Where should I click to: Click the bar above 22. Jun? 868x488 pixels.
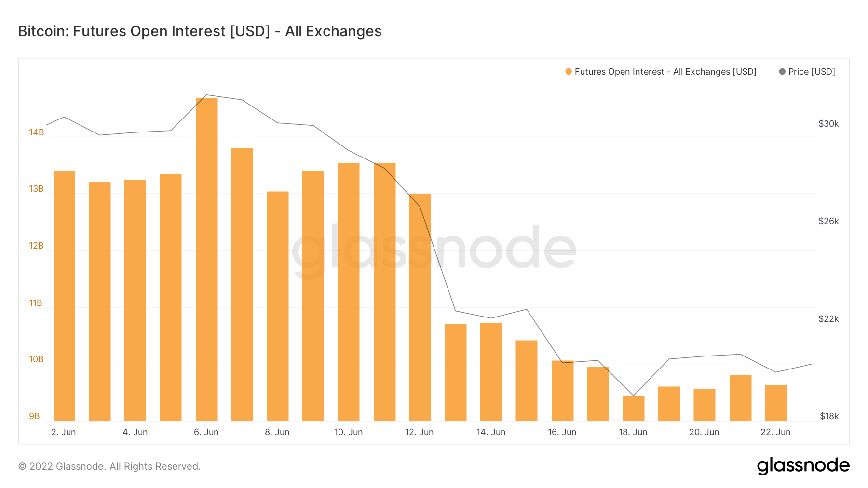pyautogui.click(x=776, y=403)
